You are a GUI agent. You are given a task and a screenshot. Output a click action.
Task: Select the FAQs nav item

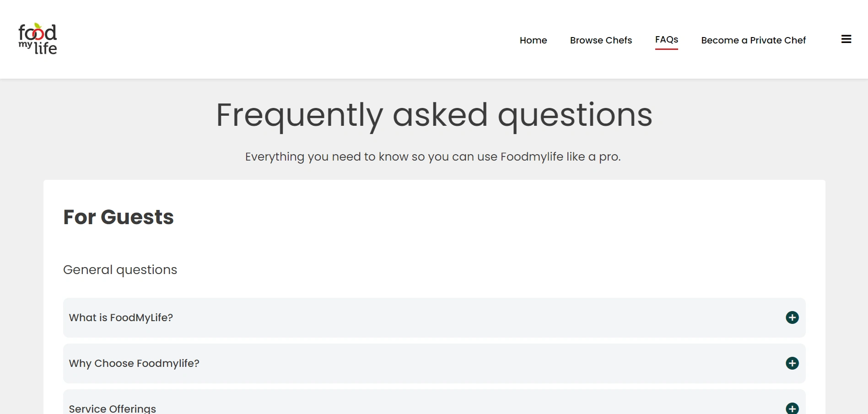click(666, 40)
